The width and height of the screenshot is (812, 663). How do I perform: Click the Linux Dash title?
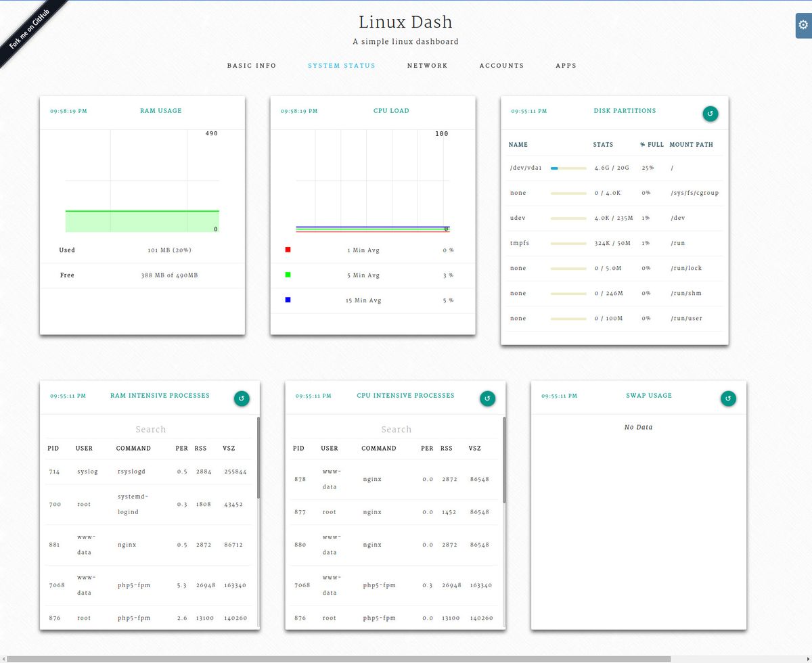pos(405,22)
